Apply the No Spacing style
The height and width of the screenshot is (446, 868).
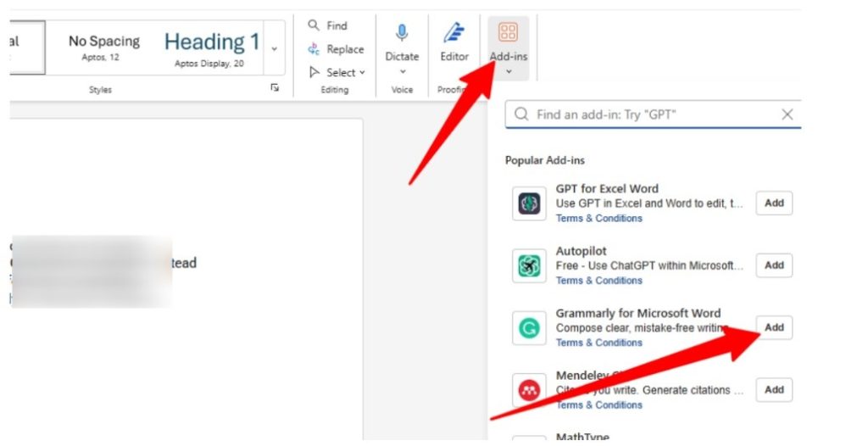(x=103, y=47)
